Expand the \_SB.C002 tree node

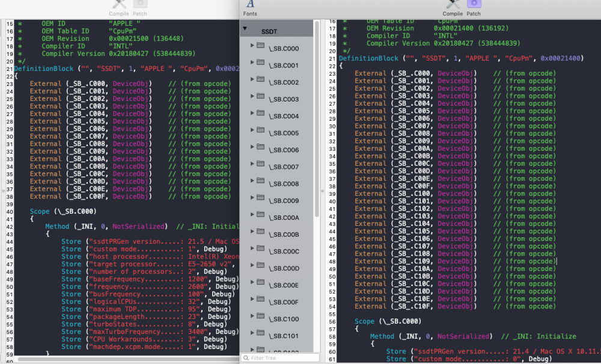click(x=252, y=79)
